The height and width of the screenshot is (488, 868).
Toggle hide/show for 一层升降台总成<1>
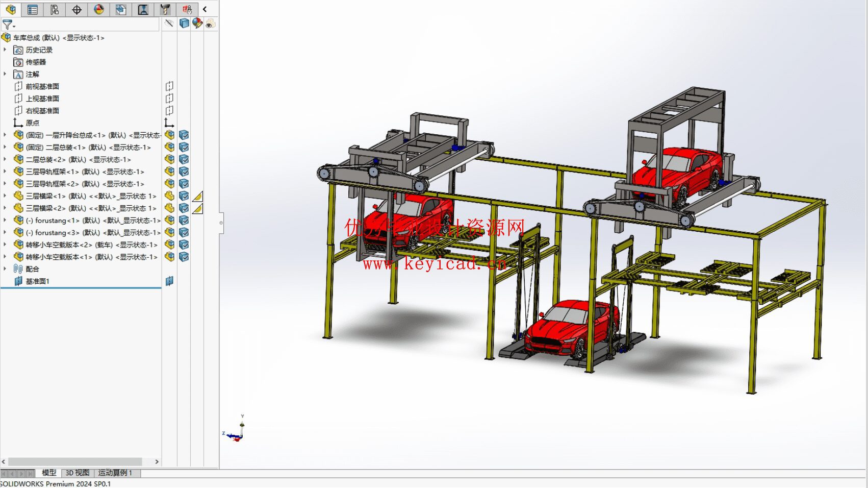(169, 135)
